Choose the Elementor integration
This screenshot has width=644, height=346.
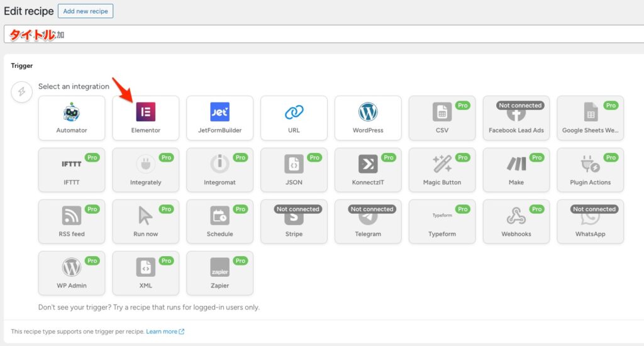(146, 118)
